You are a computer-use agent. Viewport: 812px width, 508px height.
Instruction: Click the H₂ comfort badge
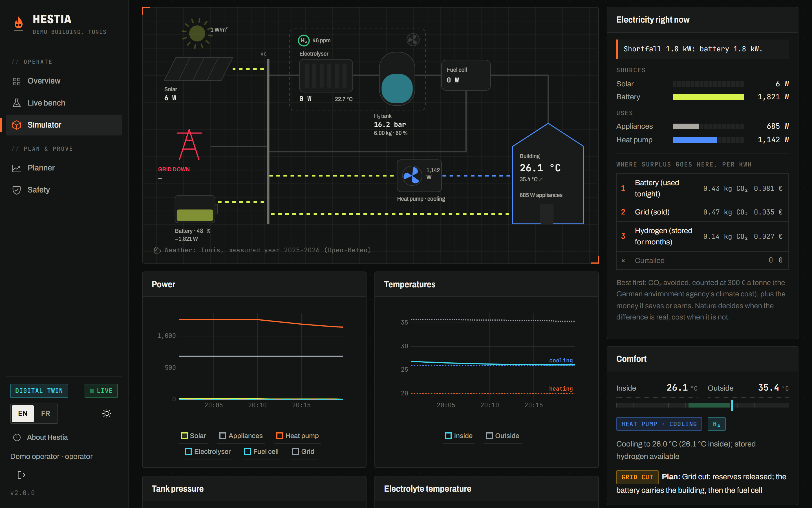pyautogui.click(x=716, y=424)
